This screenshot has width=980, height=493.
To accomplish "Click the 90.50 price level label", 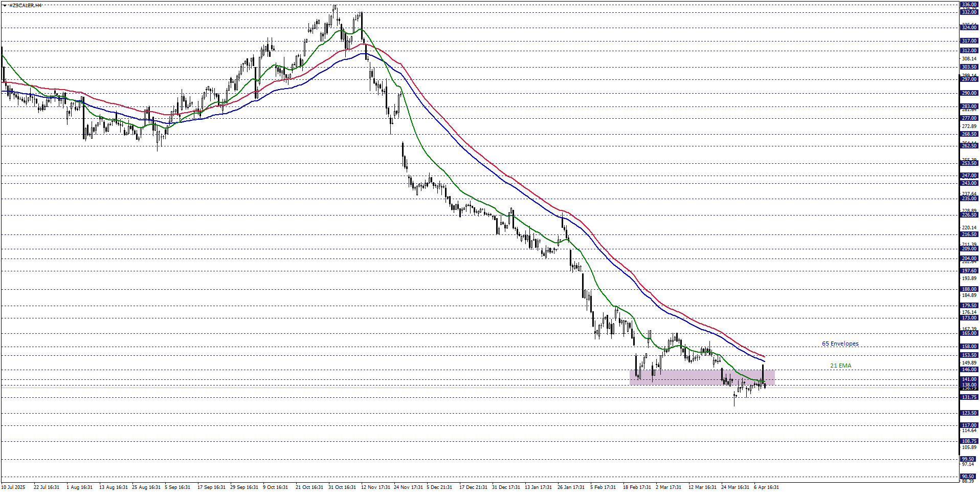I will pyautogui.click(x=969, y=477).
